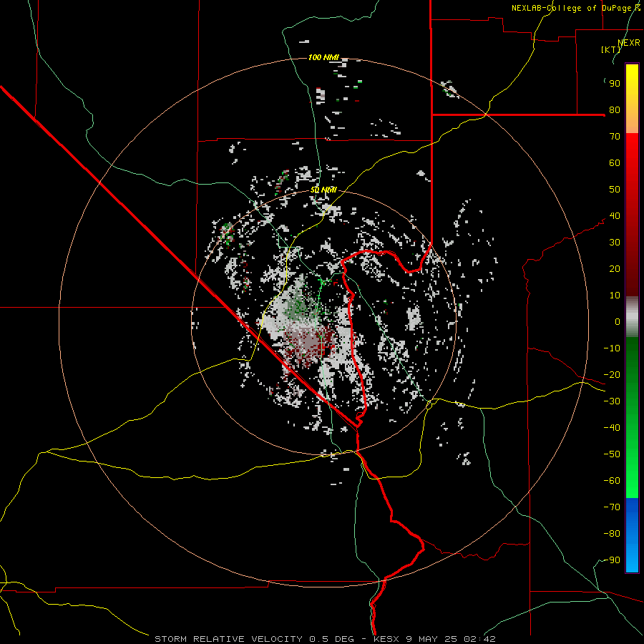Click the 40 knot scale label
Screen dimensions: 644x644
point(615,216)
